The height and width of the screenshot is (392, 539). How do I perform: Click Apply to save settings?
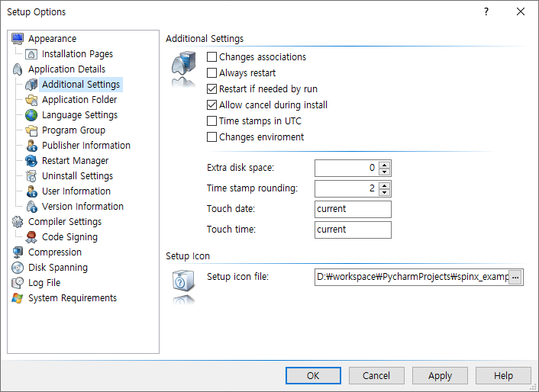point(440,375)
